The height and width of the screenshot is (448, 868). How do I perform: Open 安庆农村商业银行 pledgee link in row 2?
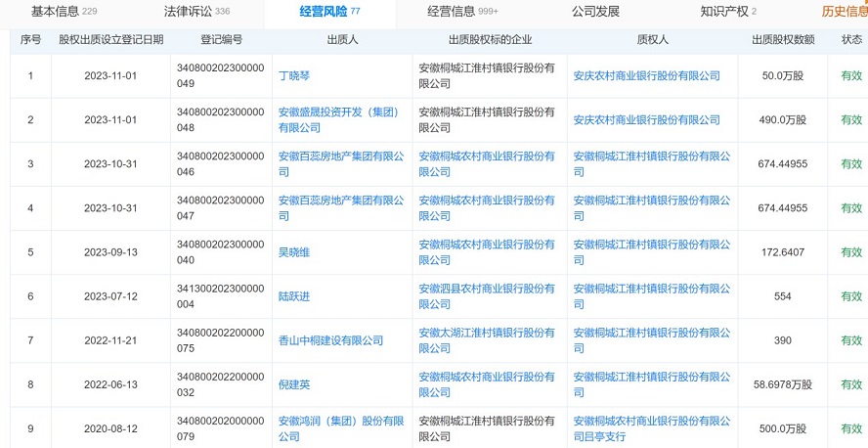[x=646, y=120]
